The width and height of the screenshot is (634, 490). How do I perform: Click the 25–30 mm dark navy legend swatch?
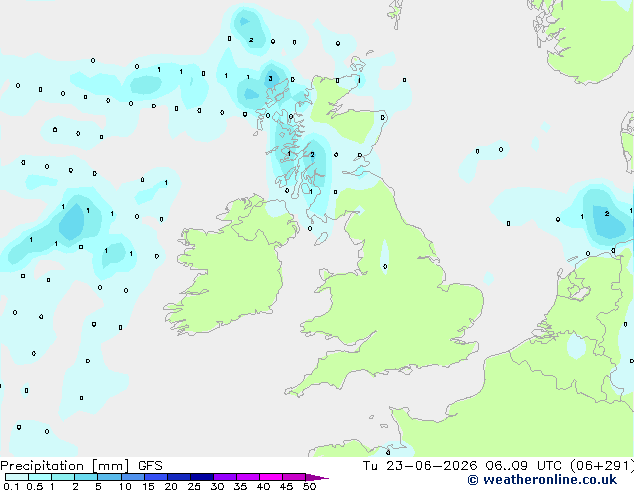[202, 477]
